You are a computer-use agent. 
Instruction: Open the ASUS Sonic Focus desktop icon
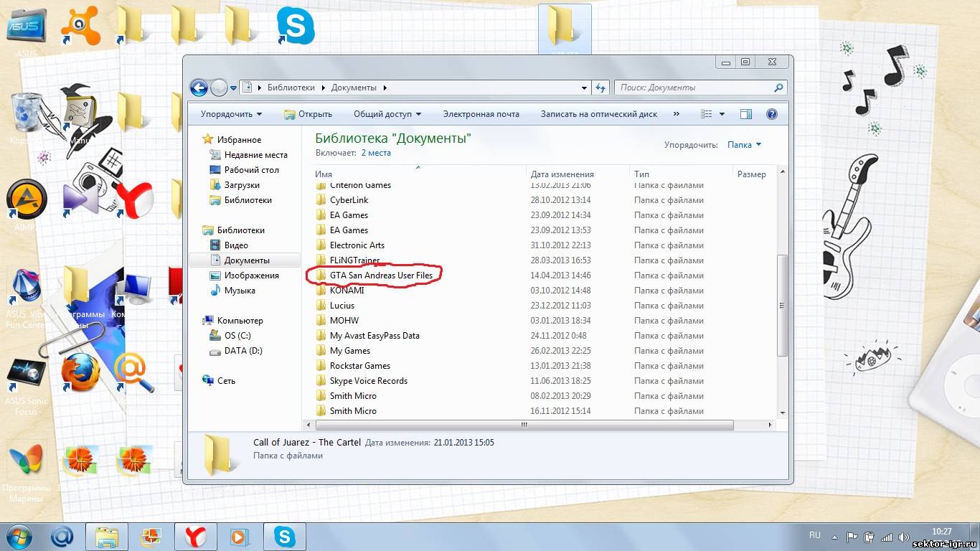27,387
